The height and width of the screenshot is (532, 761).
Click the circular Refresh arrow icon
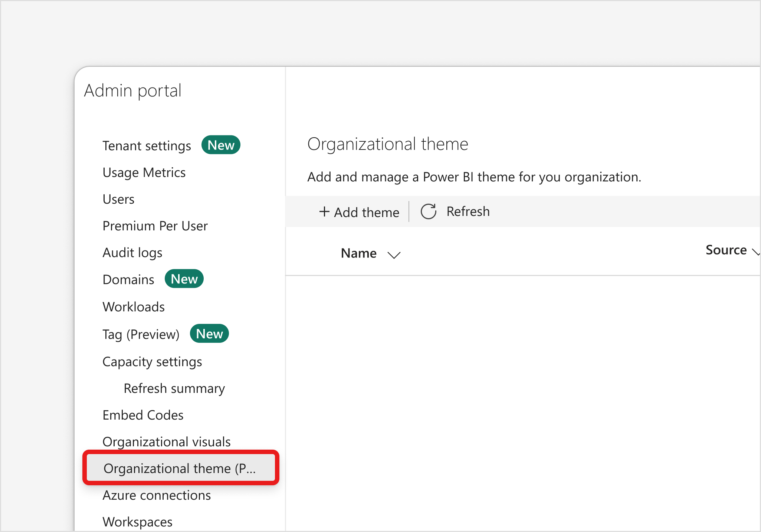(x=428, y=211)
